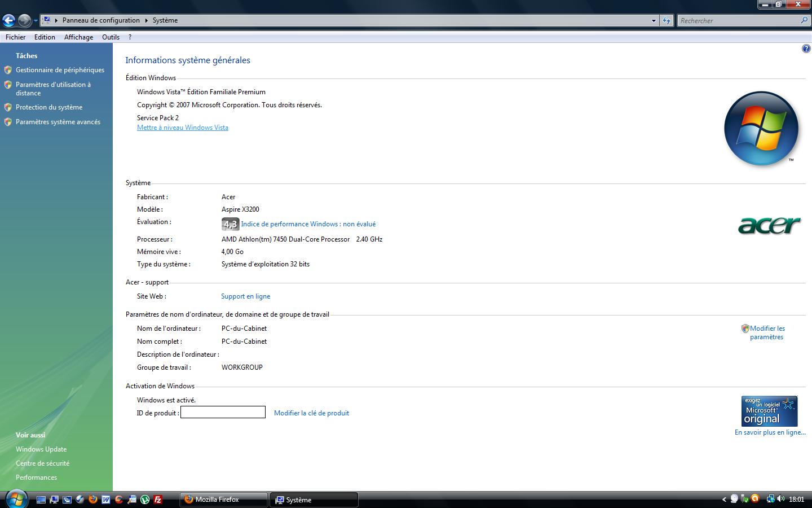Click the 4,3 performance score badge
Viewport: 812px width, 508px height.
[230, 224]
